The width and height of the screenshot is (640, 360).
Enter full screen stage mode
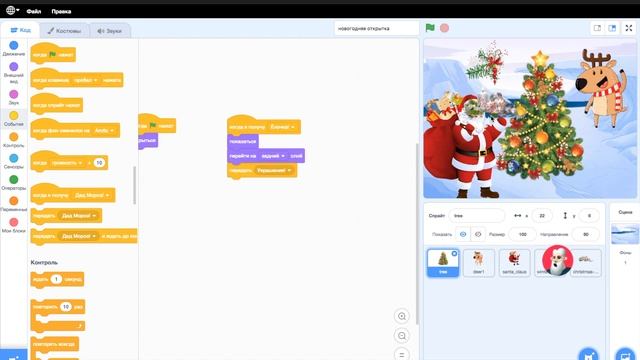point(629,28)
